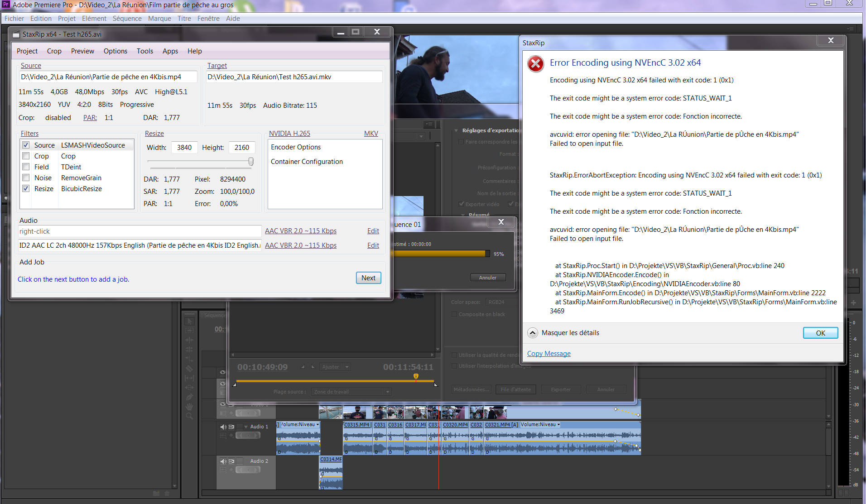Collapse Réglages d'exportation section
Image resolution: width=866 pixels, height=504 pixels.
tap(456, 131)
